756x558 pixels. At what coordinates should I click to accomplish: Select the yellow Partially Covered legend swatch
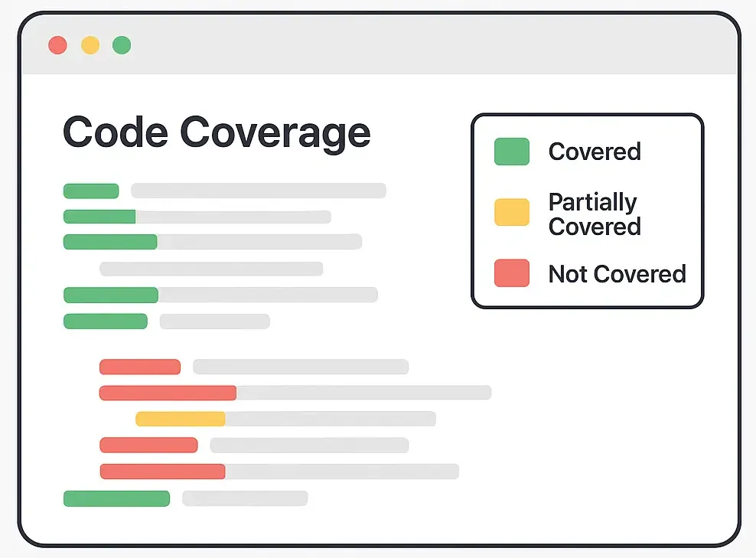(x=512, y=213)
